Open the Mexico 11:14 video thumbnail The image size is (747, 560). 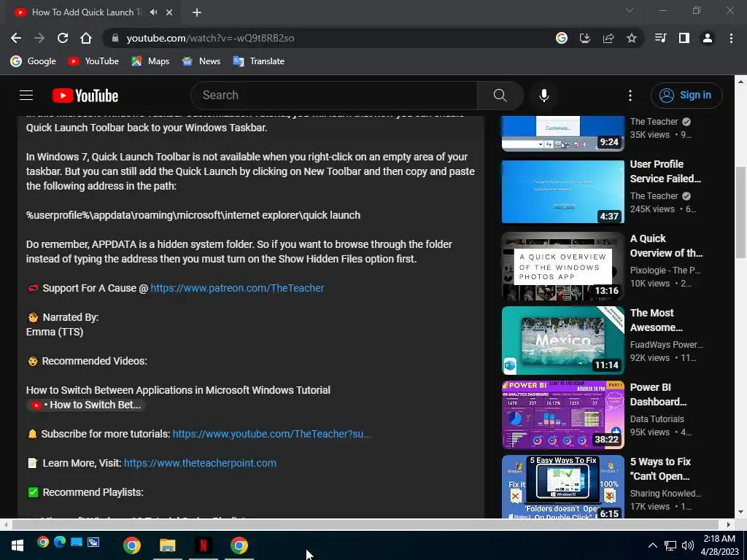click(562, 341)
